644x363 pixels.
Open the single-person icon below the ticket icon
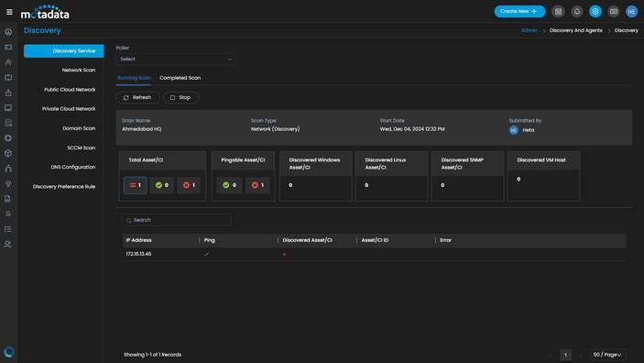(8, 62)
